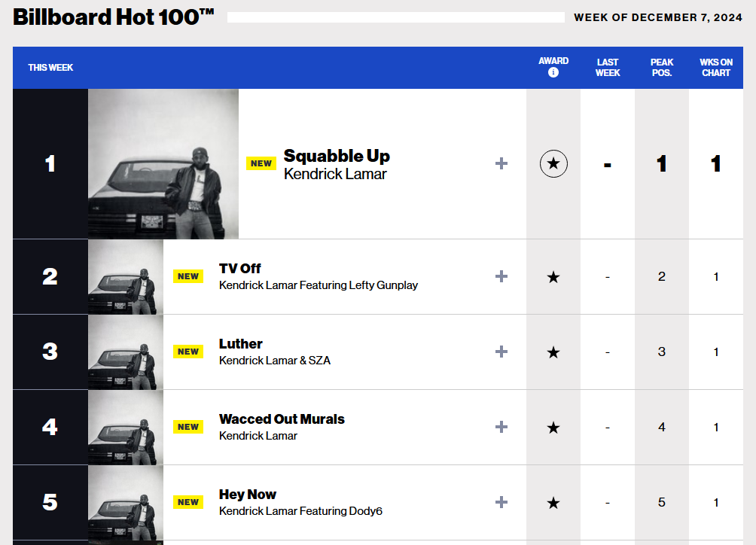This screenshot has height=545, width=756.
Task: Click the Squabble Up song title
Action: [337, 156]
